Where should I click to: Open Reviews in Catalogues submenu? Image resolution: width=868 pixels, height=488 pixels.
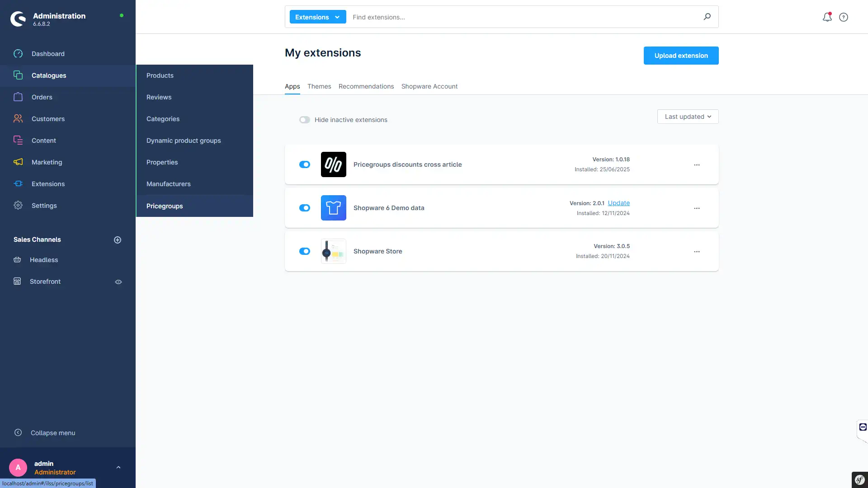pos(194,97)
